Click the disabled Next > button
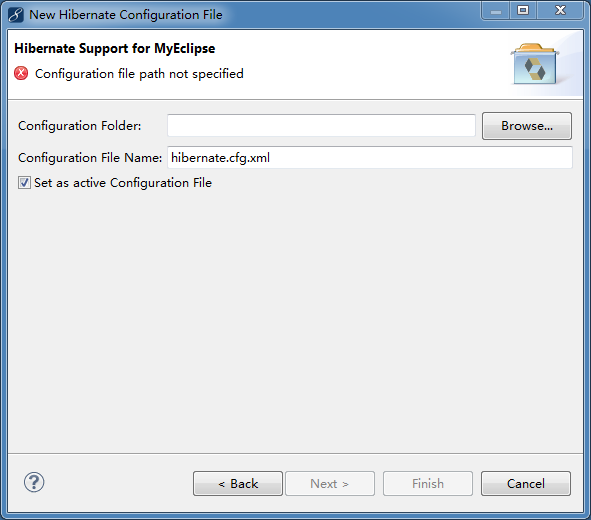Viewport: 591px width, 520px height. [x=330, y=483]
